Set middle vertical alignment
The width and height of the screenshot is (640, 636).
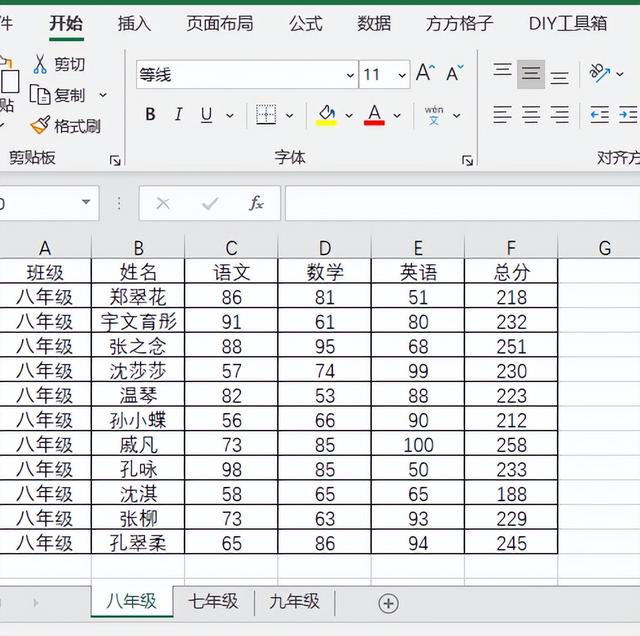pos(531,74)
